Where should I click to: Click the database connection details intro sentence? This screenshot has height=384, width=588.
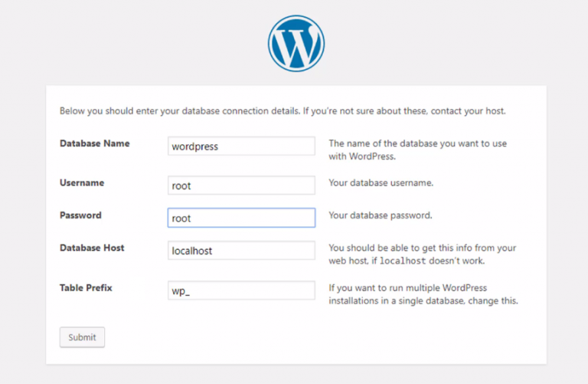pyautogui.click(x=283, y=111)
